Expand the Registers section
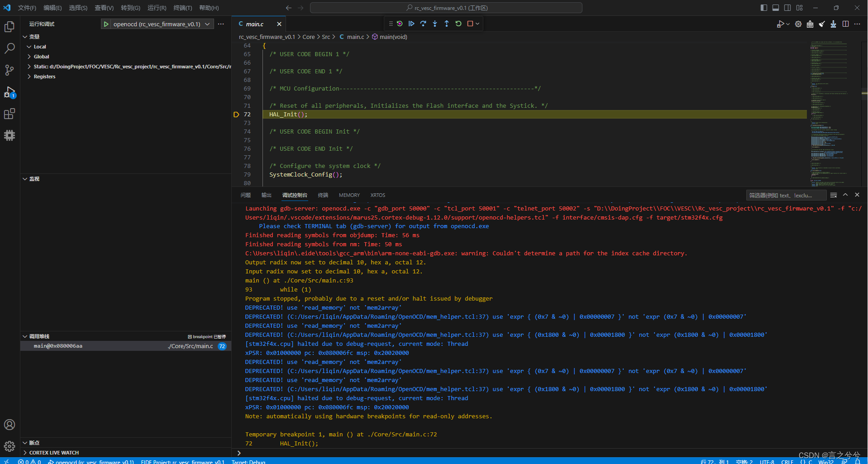This screenshot has width=868, height=464. [45, 76]
